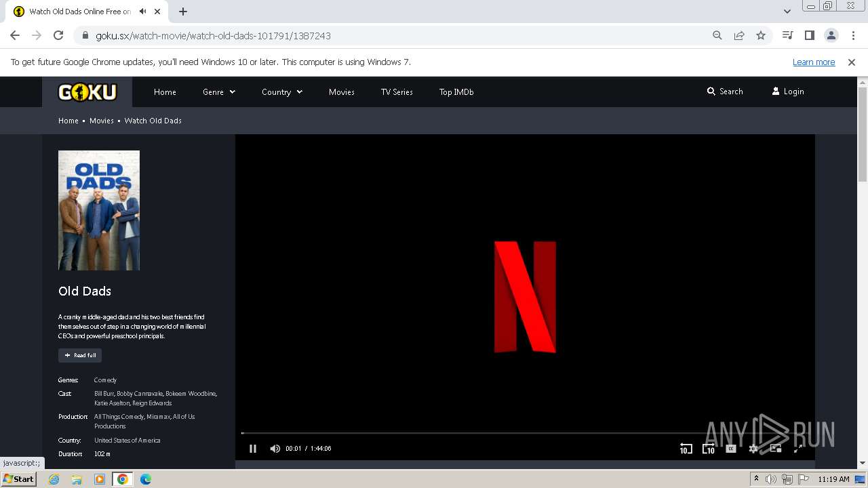Dismiss the Chrome update notification bar
The height and width of the screenshot is (488, 868).
(x=852, y=62)
